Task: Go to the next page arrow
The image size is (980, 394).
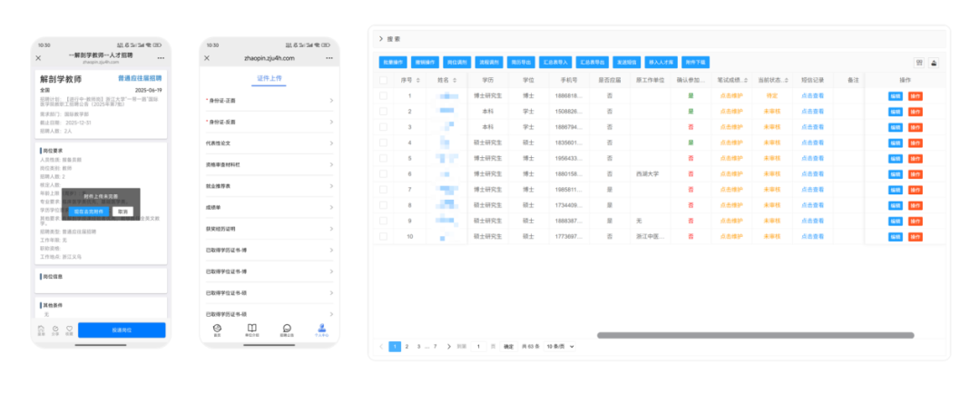Action: (449, 347)
